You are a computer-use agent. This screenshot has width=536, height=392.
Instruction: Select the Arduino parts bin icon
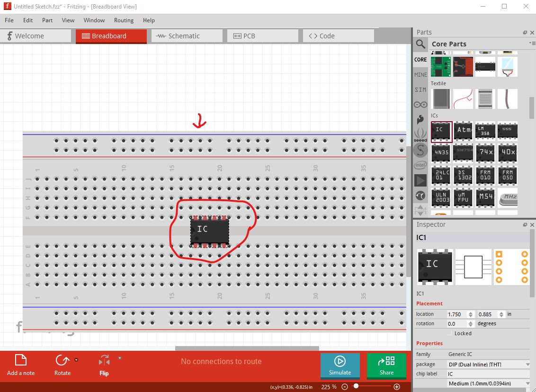point(420,105)
